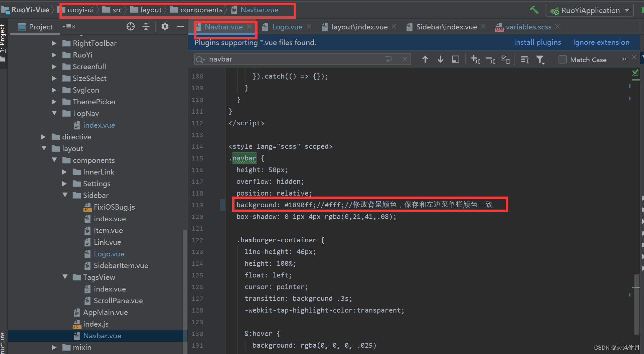The width and height of the screenshot is (644, 354).
Task: Select the Navbar.vue editor tab
Action: [x=223, y=27]
